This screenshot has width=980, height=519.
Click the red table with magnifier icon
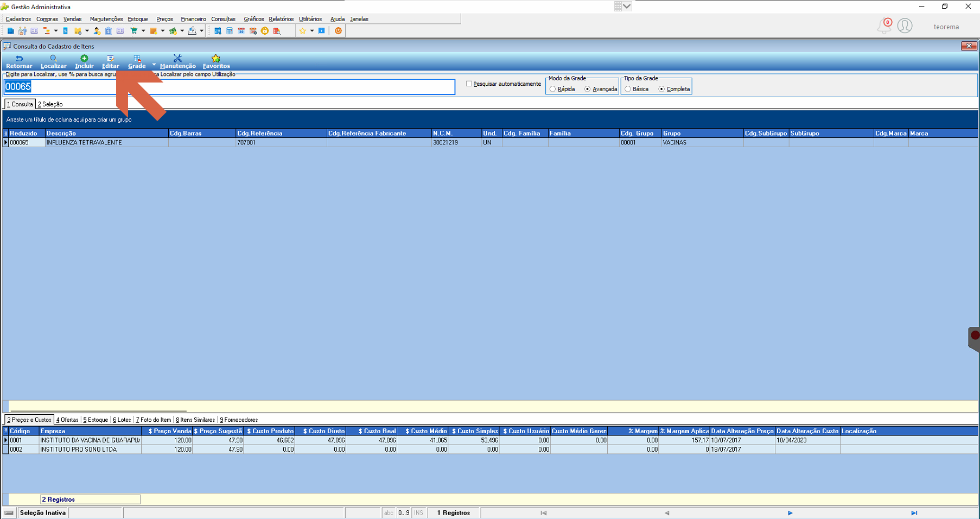pyautogui.click(x=277, y=31)
